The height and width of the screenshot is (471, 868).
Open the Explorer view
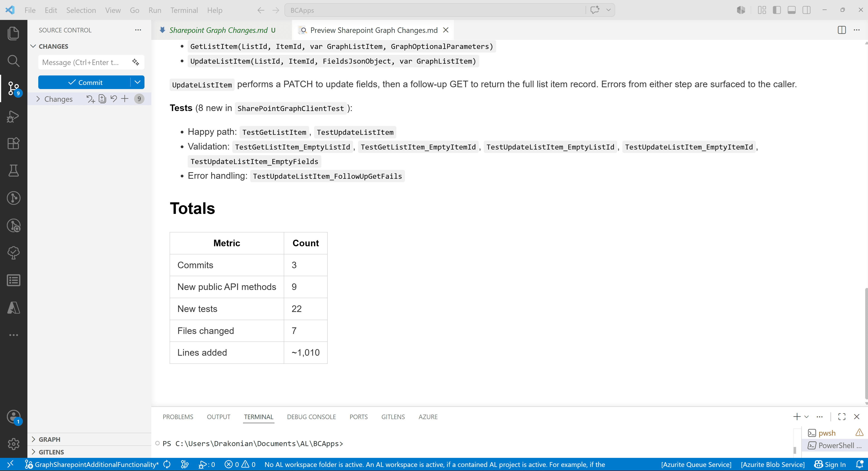[x=14, y=33]
